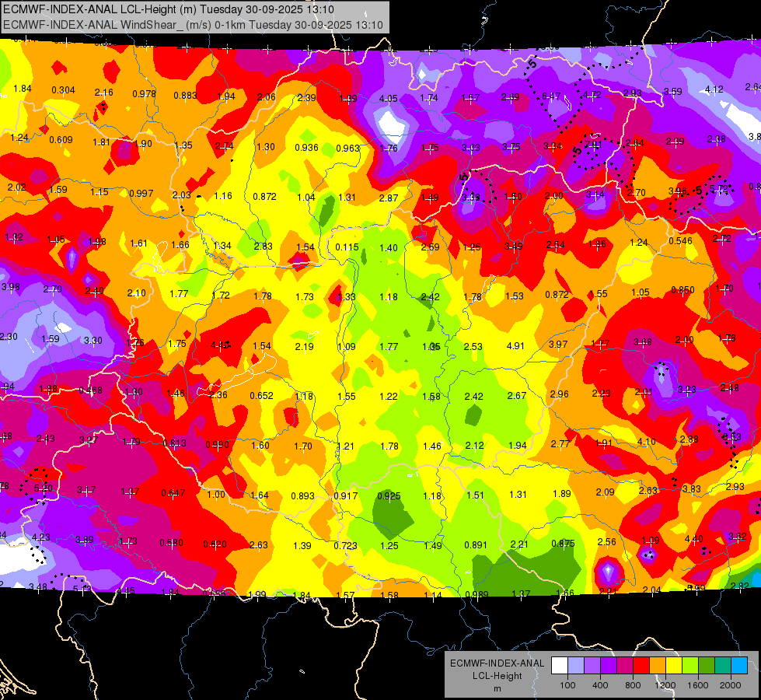
Task: Click the wind shear value 0.875
Action: pyautogui.click(x=563, y=544)
